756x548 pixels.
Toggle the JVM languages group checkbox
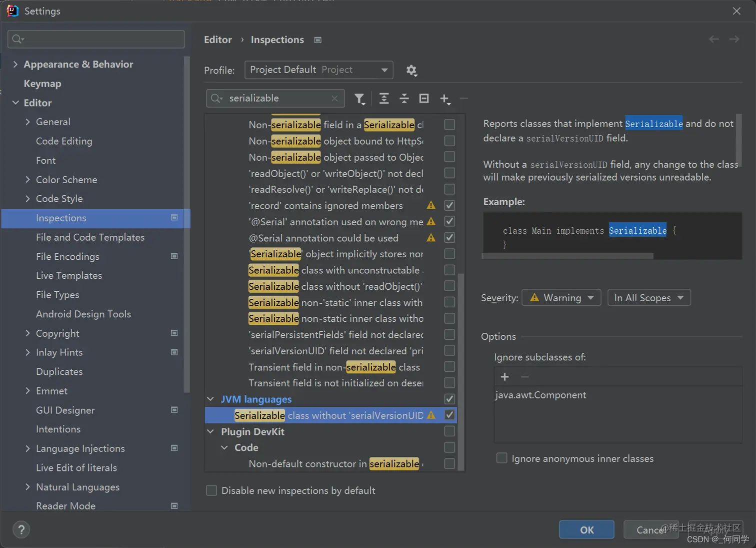point(449,399)
